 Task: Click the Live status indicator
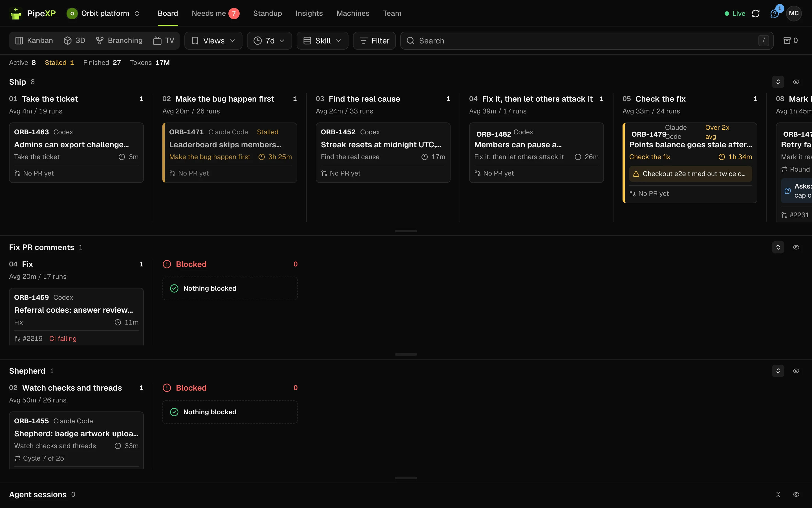click(735, 14)
